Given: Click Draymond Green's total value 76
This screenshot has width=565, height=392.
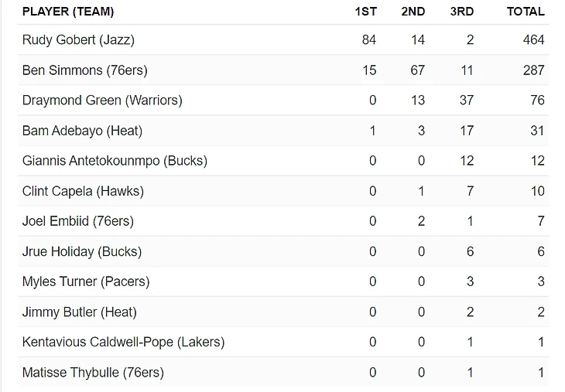Looking at the screenshot, I should pos(537,101).
